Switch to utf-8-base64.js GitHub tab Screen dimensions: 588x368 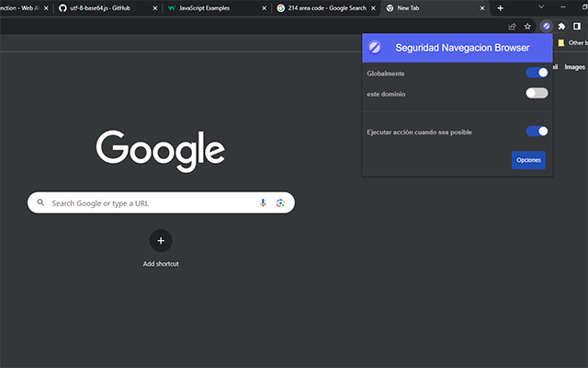point(108,8)
